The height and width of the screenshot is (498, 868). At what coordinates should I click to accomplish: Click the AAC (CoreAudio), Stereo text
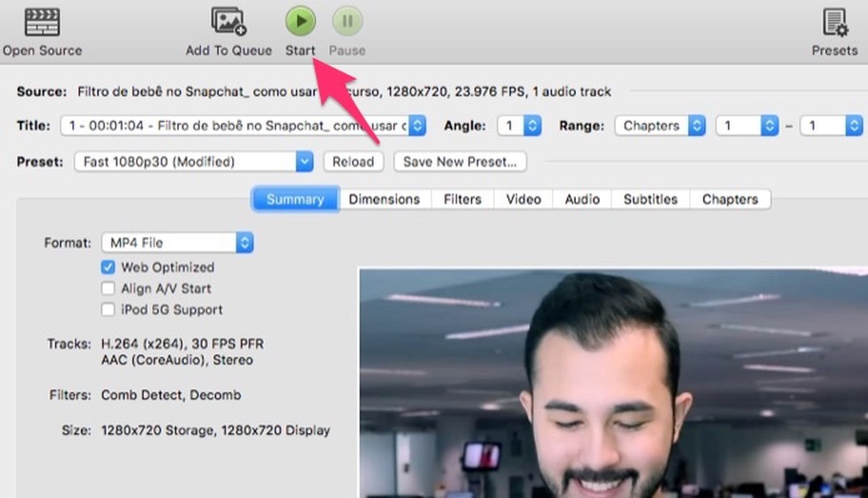tap(176, 360)
